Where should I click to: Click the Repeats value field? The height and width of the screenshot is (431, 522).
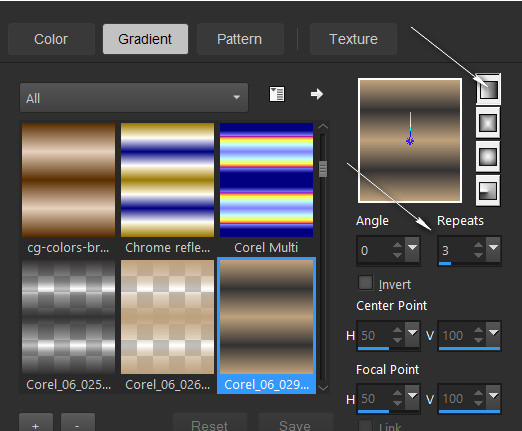point(455,250)
